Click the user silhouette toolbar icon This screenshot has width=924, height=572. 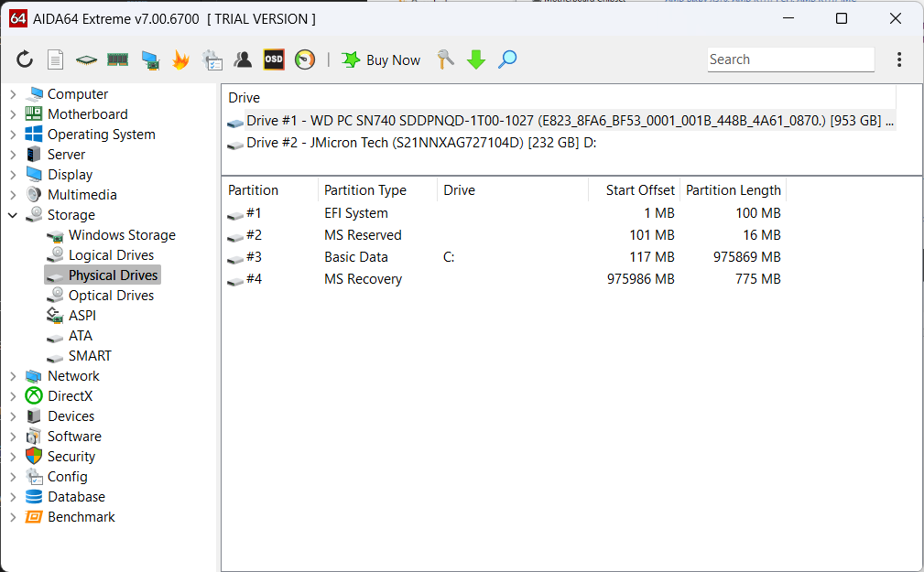point(243,59)
